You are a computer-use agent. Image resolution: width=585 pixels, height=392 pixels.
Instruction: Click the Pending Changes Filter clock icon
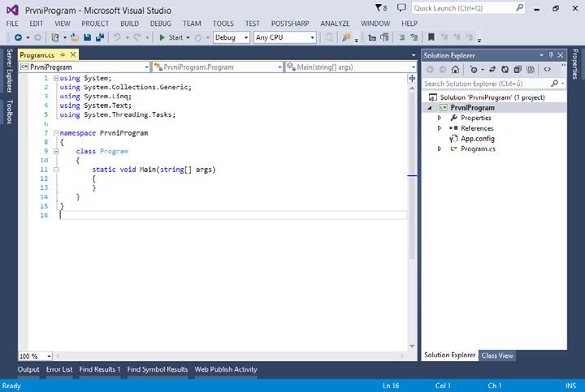click(474, 69)
